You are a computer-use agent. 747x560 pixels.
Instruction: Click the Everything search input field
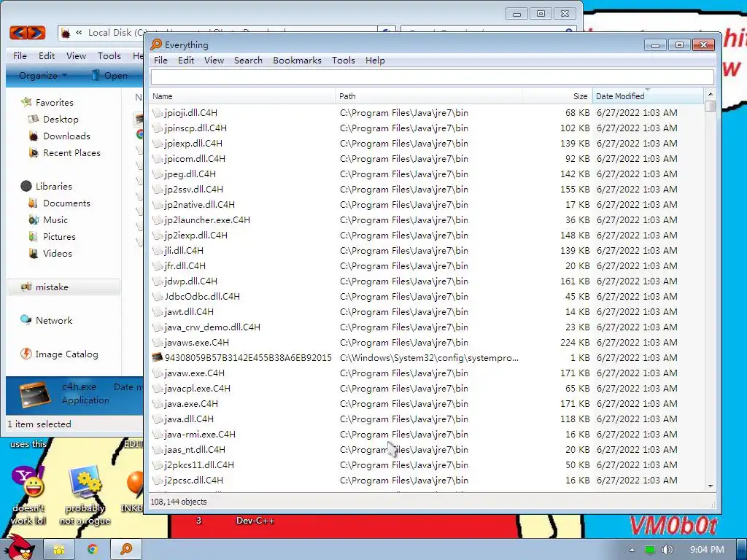pyautogui.click(x=432, y=77)
